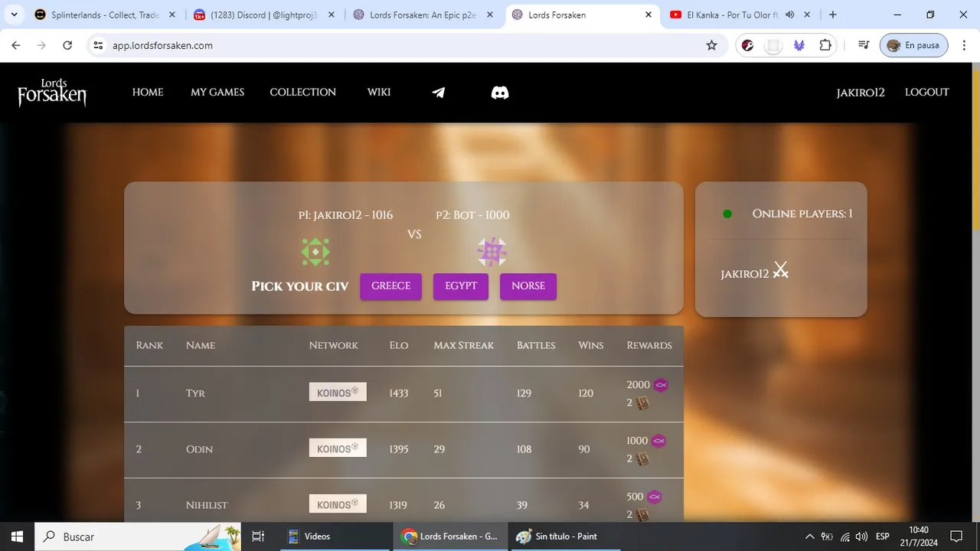Open the Telegram link icon
Viewport: 980px width, 551px height.
(x=438, y=93)
